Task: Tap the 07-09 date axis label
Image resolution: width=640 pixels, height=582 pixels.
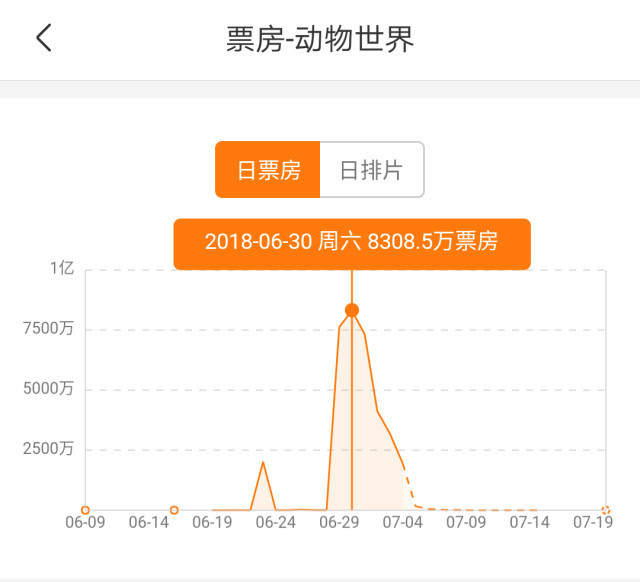Action: coord(466,522)
